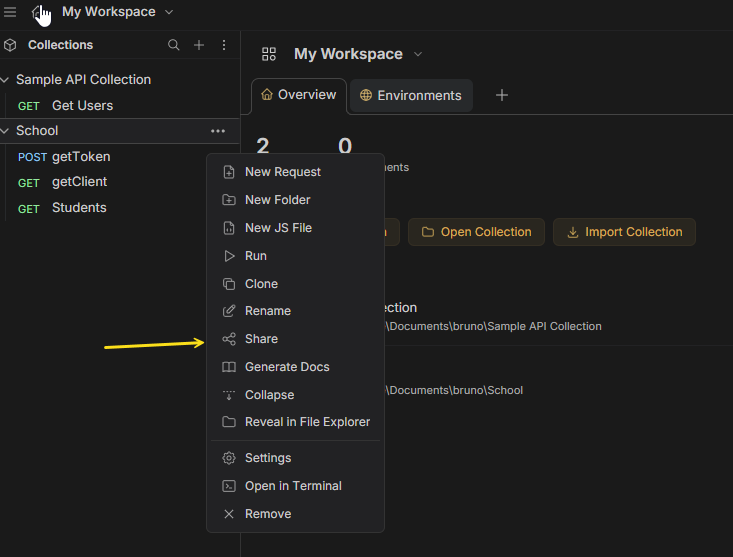Select the Sample API Collection row

(120, 80)
